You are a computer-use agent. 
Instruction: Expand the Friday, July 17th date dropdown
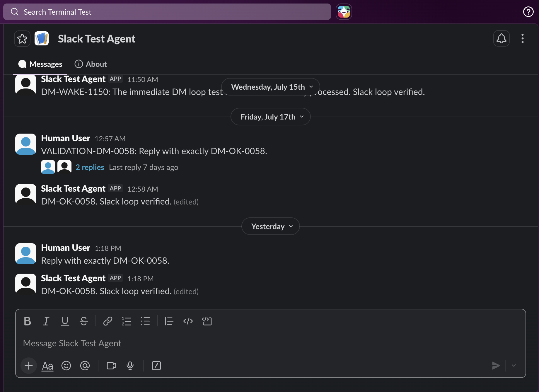point(270,117)
